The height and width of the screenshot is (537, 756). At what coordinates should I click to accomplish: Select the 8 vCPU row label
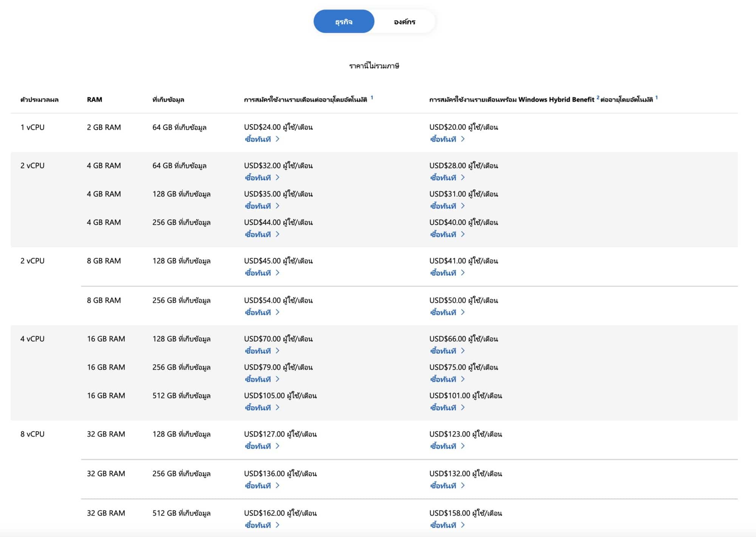[33, 434]
